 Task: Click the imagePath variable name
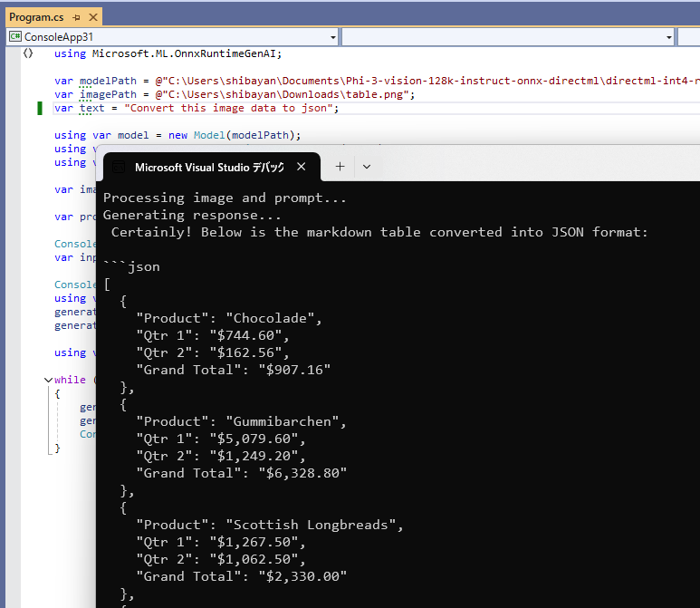coord(108,95)
